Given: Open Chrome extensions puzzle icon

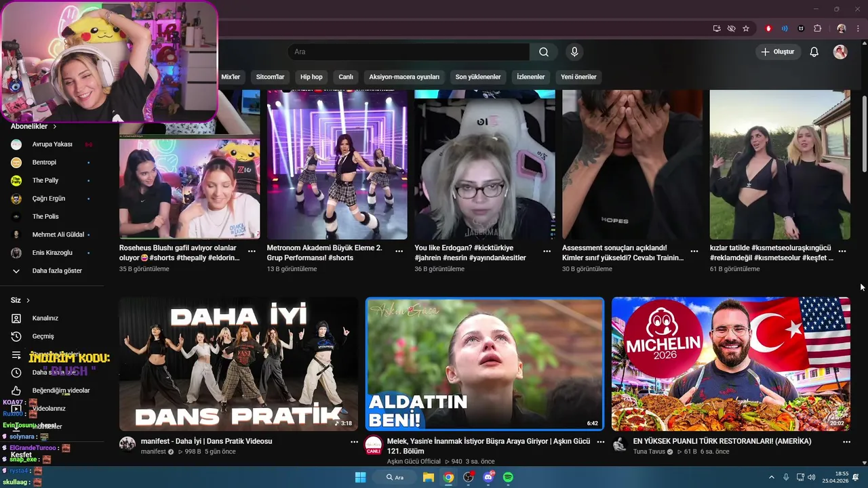Looking at the screenshot, I should tap(817, 28).
